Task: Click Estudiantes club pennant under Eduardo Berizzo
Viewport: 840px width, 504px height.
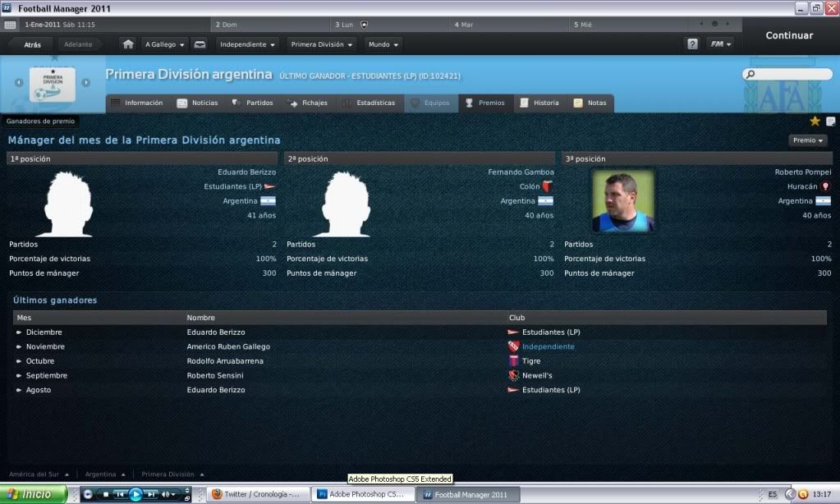Action: [x=269, y=186]
